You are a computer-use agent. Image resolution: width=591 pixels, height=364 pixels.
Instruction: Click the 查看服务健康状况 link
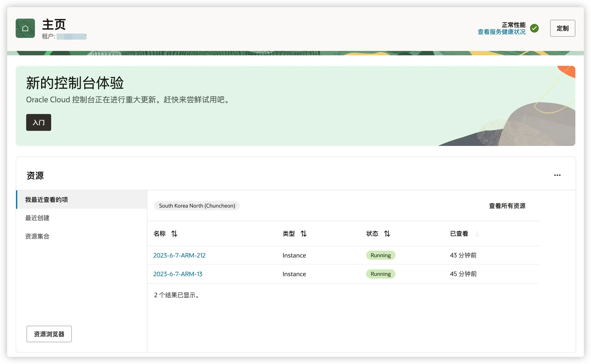coord(501,32)
